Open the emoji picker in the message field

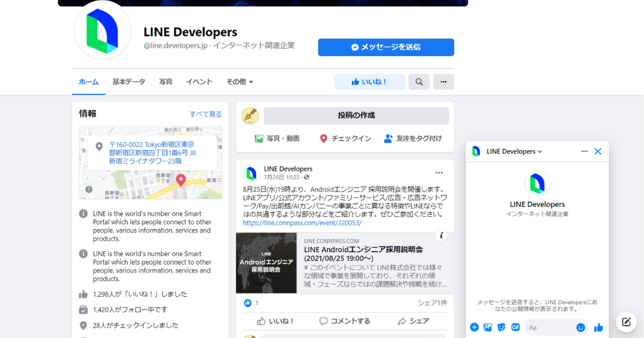pyautogui.click(x=581, y=327)
